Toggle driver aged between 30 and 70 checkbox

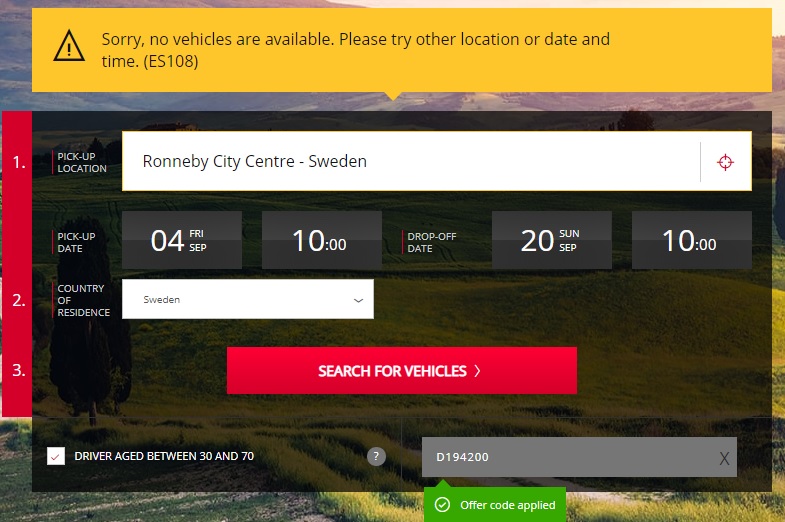click(x=56, y=456)
